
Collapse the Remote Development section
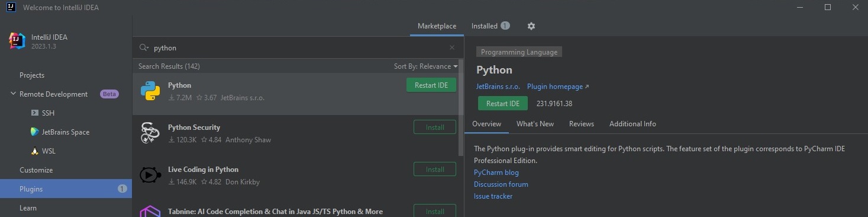[13, 94]
